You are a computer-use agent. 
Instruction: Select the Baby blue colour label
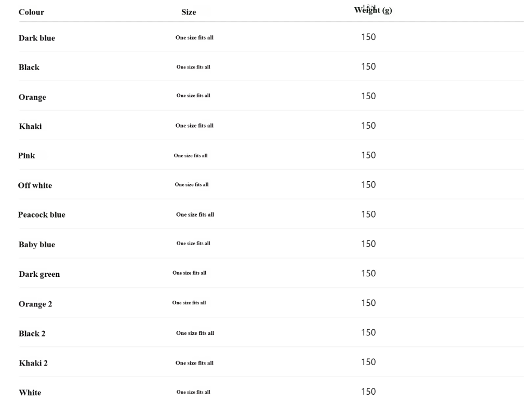(x=36, y=245)
